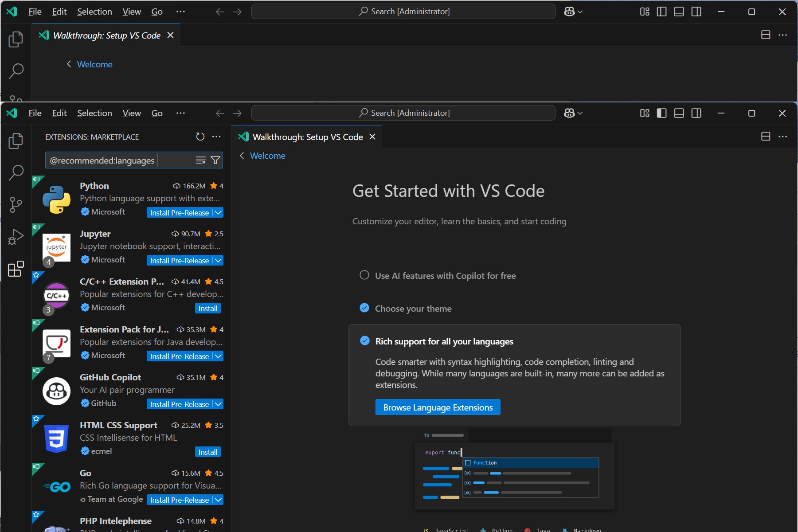The width and height of the screenshot is (798, 532).
Task: Open the Selection menu in the Marketplace window
Action: tap(94, 113)
